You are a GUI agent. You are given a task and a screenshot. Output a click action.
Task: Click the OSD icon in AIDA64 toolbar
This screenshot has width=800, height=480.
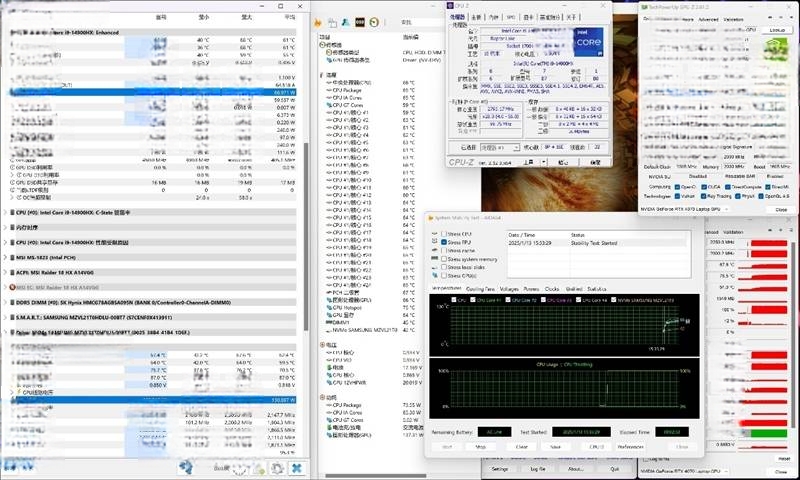point(360,22)
